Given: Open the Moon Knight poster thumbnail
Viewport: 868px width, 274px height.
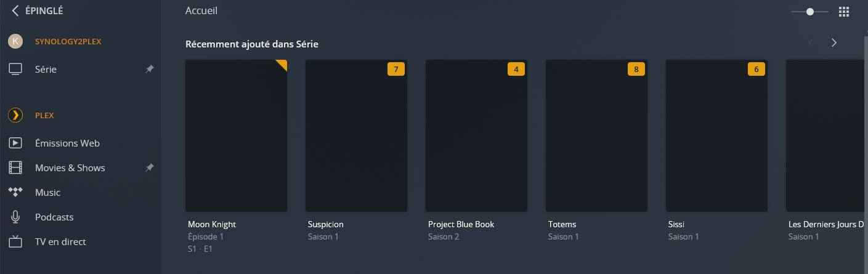Looking at the screenshot, I should click(x=236, y=135).
